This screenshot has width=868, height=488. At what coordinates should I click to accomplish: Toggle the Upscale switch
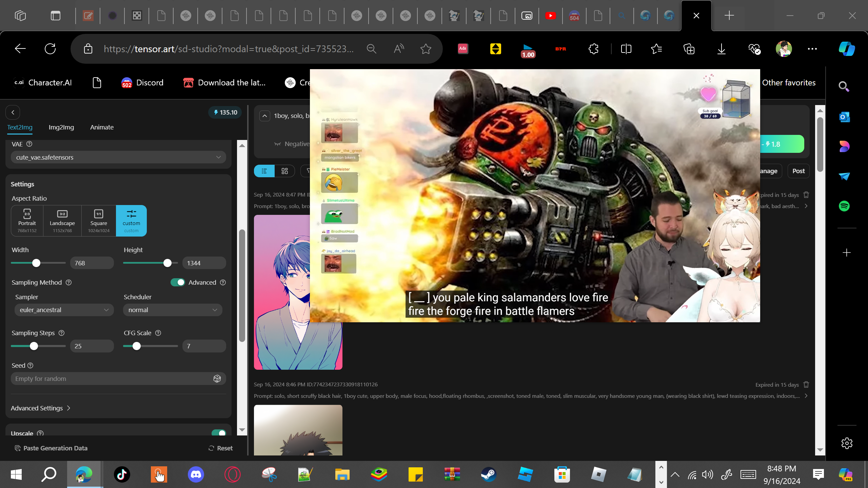(x=219, y=433)
